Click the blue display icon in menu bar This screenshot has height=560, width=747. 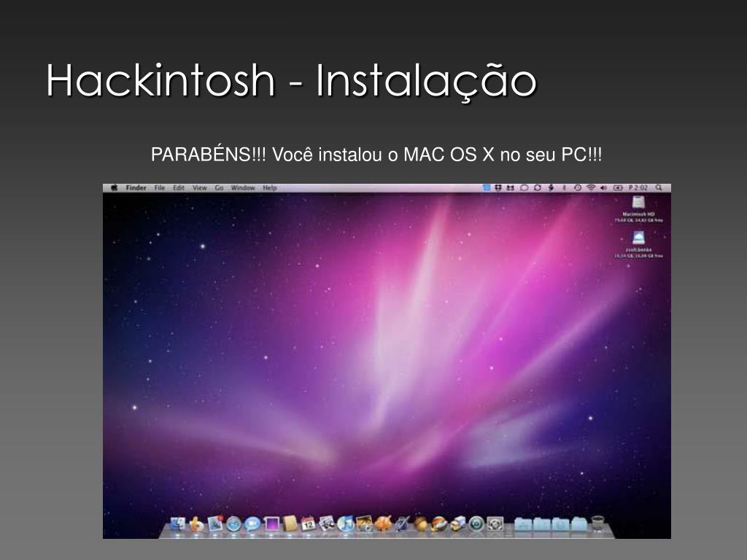[x=487, y=187]
